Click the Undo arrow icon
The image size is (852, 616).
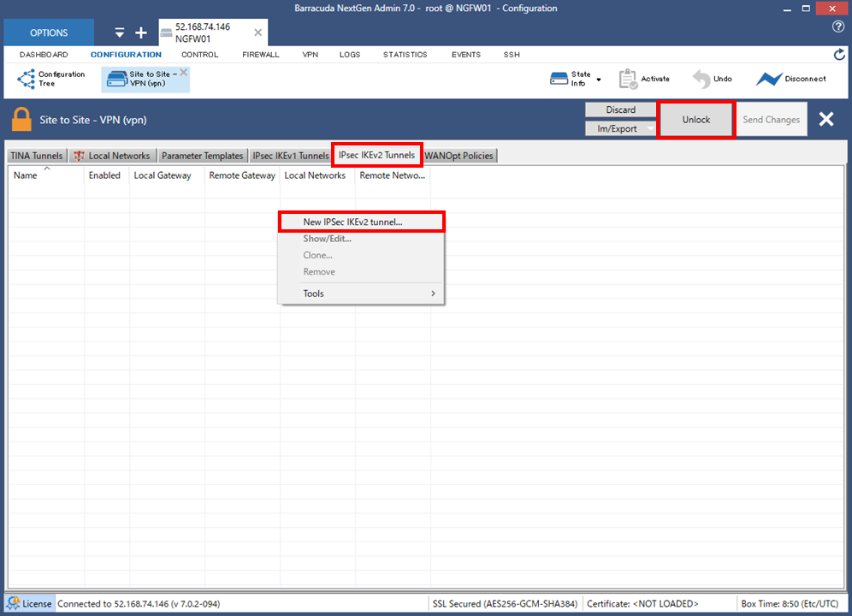tap(701, 79)
